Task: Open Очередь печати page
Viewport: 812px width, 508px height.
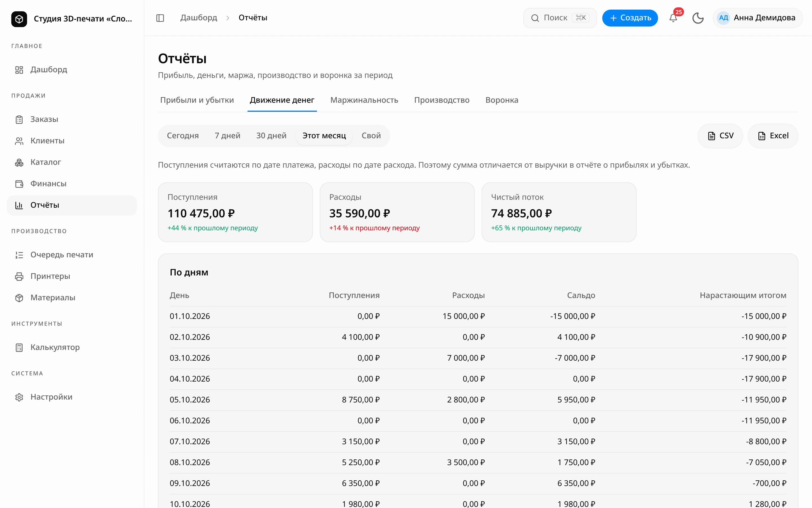Action: click(72, 255)
